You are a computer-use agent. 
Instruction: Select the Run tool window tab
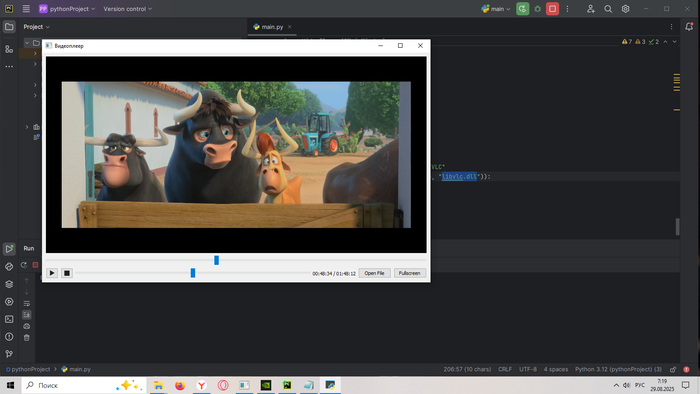point(29,249)
